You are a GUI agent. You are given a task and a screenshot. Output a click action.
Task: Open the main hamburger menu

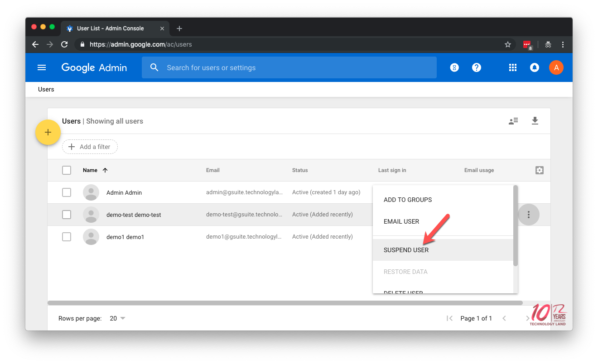[x=42, y=67]
